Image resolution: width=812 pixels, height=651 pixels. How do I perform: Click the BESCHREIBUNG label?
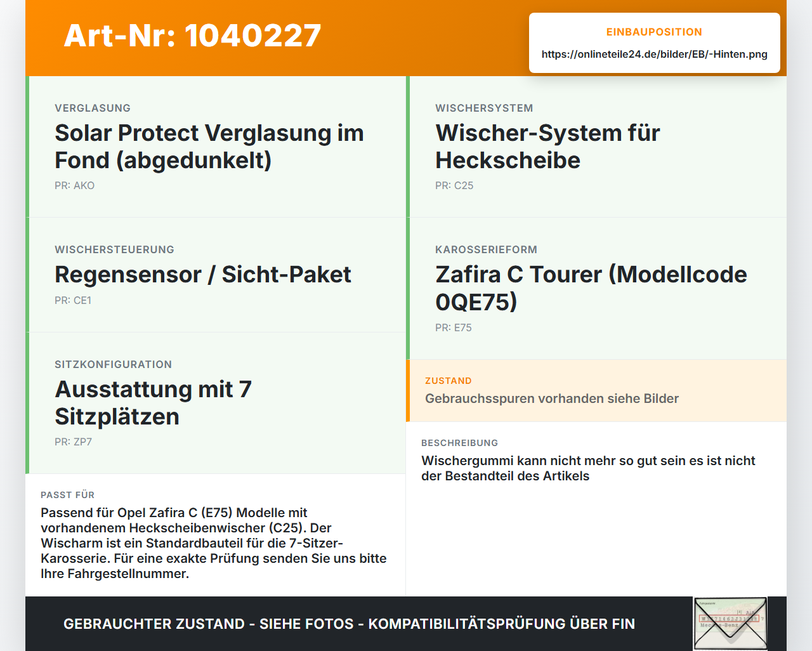tap(460, 443)
